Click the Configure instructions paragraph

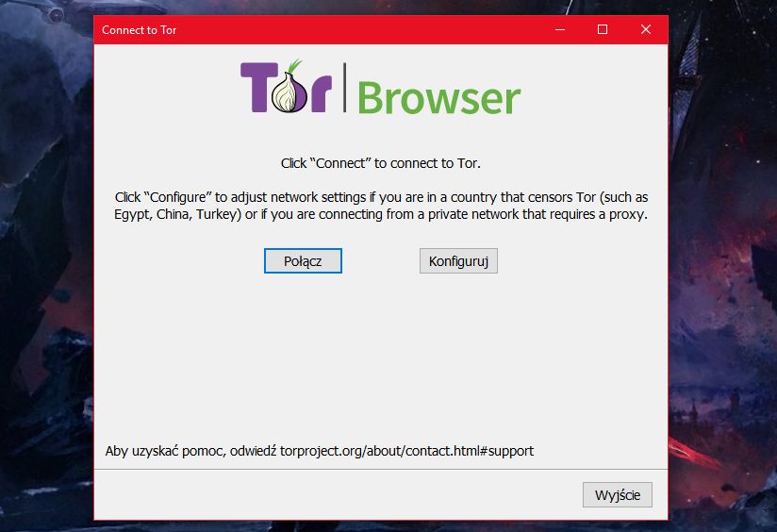tap(381, 206)
